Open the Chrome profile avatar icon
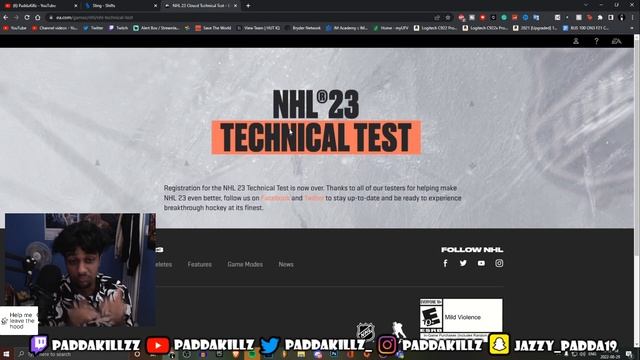 pos(622,18)
